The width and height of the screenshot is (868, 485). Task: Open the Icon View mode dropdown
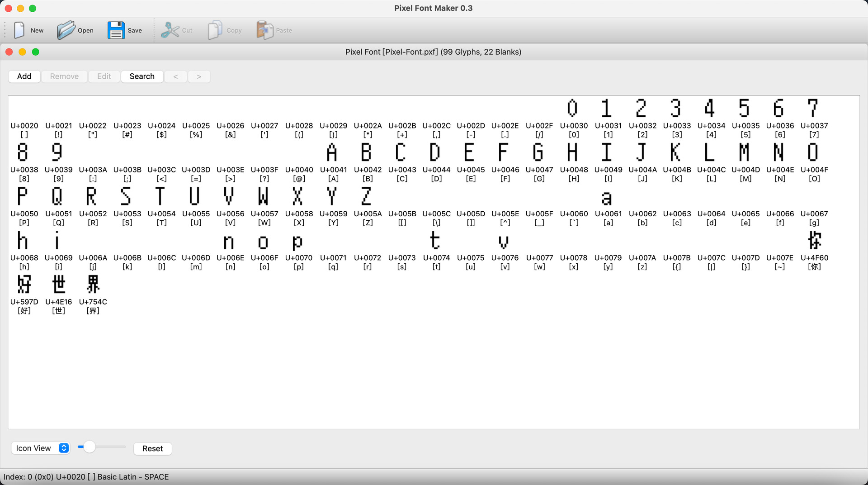tap(40, 448)
